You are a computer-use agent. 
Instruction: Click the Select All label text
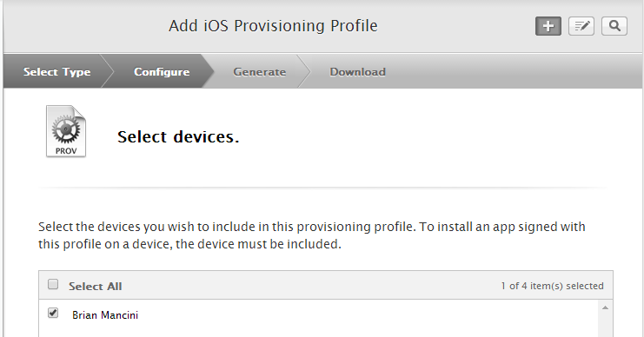click(x=96, y=286)
